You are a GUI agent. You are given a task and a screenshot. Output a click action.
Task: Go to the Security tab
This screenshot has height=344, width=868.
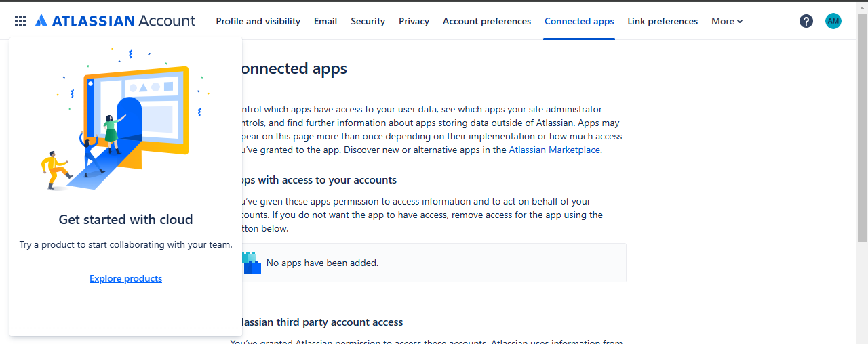click(368, 21)
